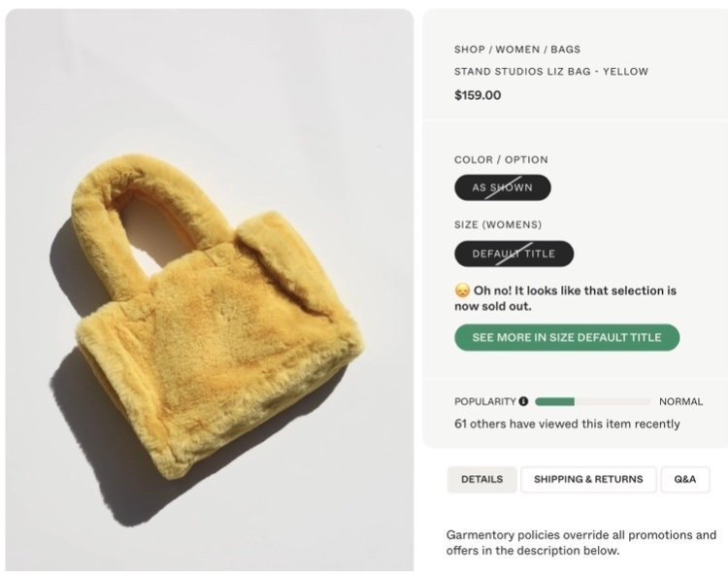Click the SIZE (WOMENS) heading
Screen dimensions: 728x577
coord(498,224)
